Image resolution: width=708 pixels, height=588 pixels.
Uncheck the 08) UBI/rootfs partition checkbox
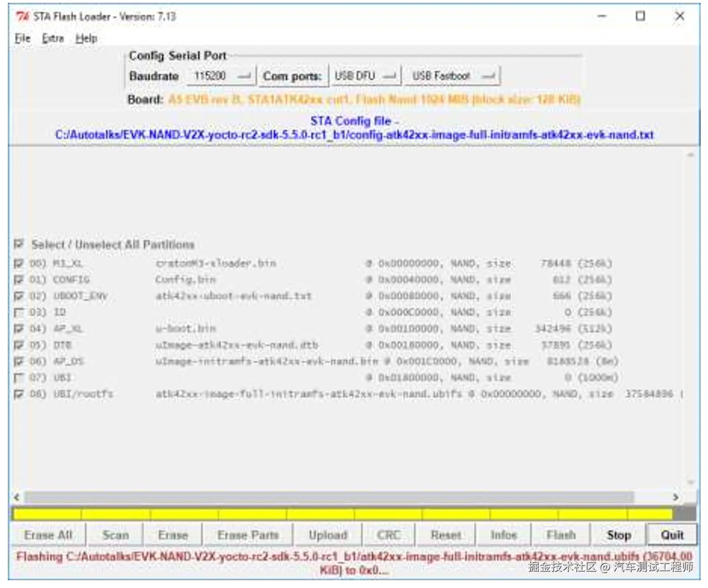[x=19, y=394]
